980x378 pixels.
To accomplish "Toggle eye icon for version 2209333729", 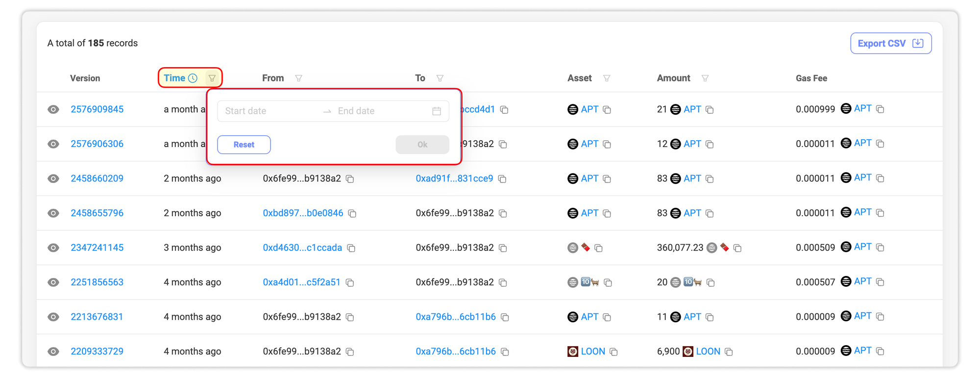I will pos(53,352).
